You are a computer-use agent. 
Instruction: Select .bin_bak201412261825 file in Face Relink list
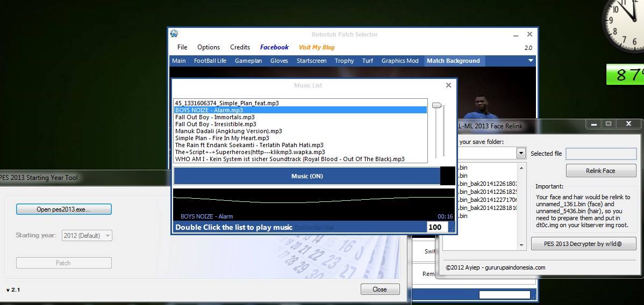(x=488, y=192)
